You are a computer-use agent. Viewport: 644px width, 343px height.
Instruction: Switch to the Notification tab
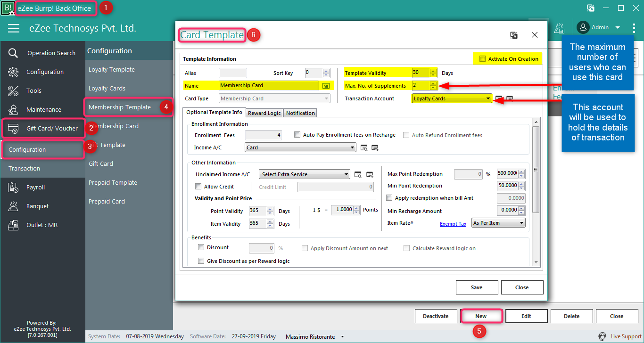point(300,113)
